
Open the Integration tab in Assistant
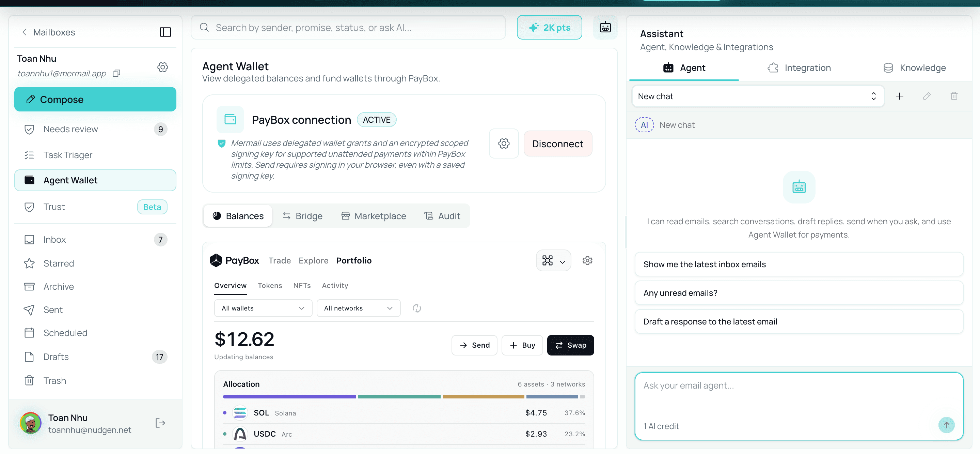click(799, 68)
